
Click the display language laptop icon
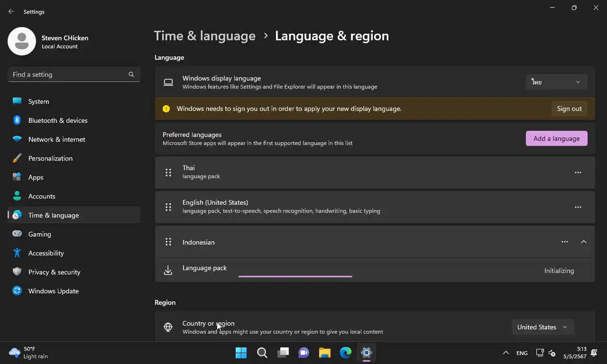[x=168, y=82]
